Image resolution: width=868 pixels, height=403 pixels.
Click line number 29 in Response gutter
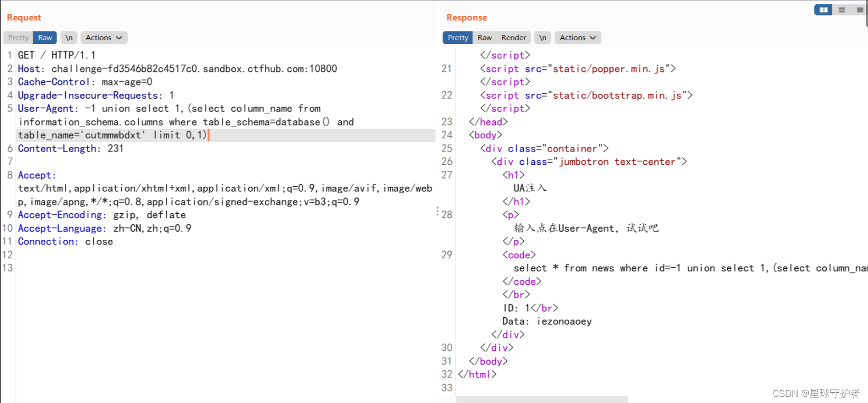(447, 255)
